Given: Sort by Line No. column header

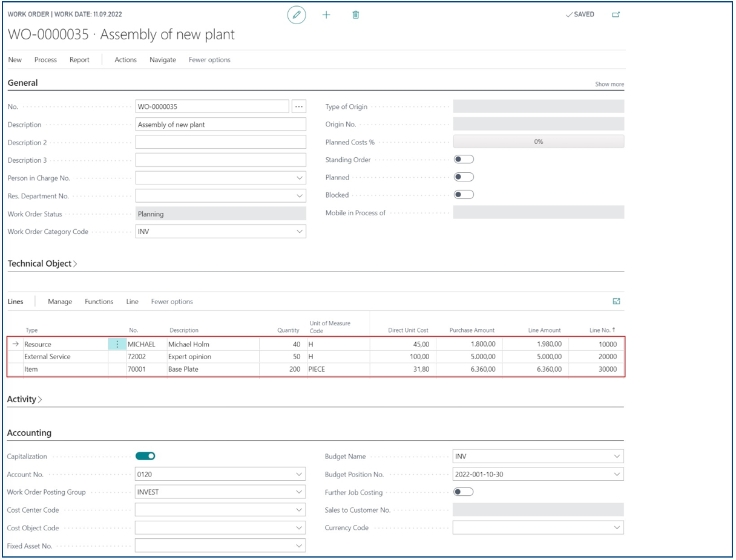Looking at the screenshot, I should [602, 330].
